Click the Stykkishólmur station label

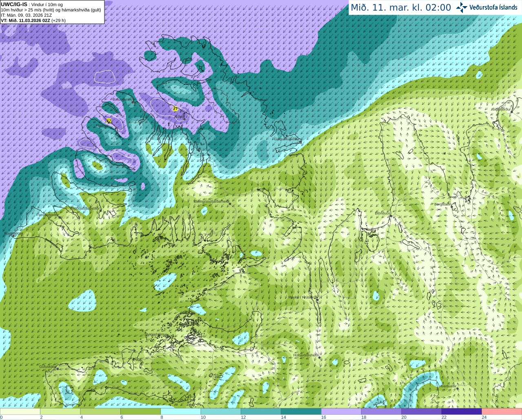pyautogui.click(x=156, y=334)
